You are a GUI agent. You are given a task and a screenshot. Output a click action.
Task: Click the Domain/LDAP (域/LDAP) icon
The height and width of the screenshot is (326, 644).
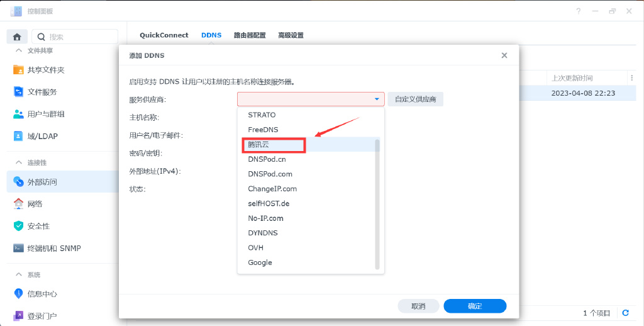(18, 136)
